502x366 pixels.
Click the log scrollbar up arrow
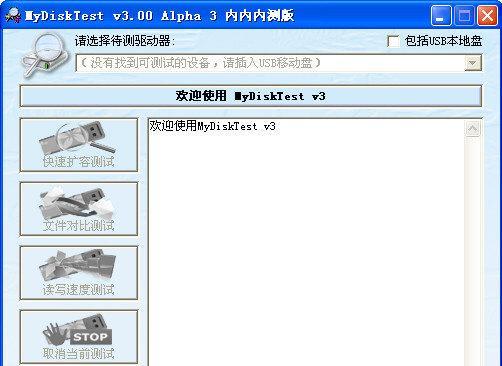coord(473,128)
